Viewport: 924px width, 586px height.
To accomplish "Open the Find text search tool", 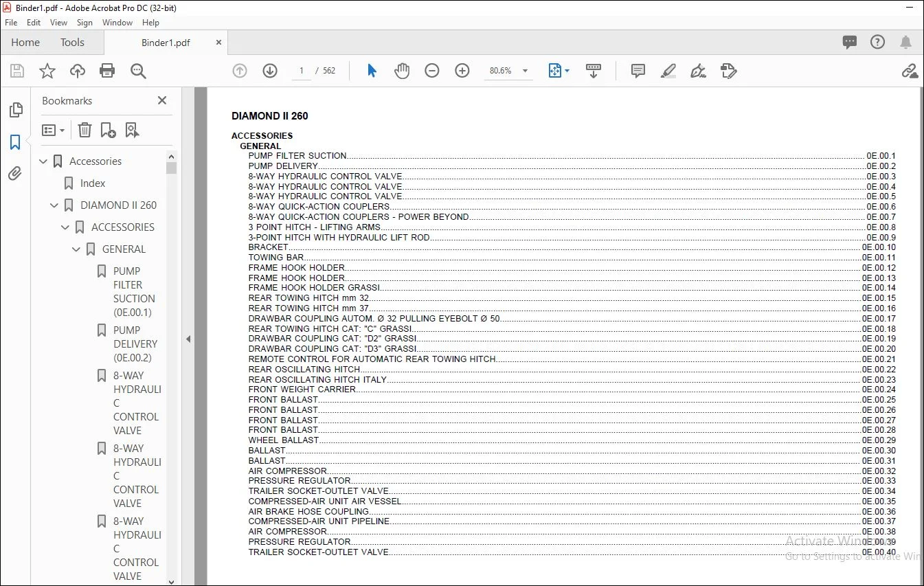I will pos(138,71).
